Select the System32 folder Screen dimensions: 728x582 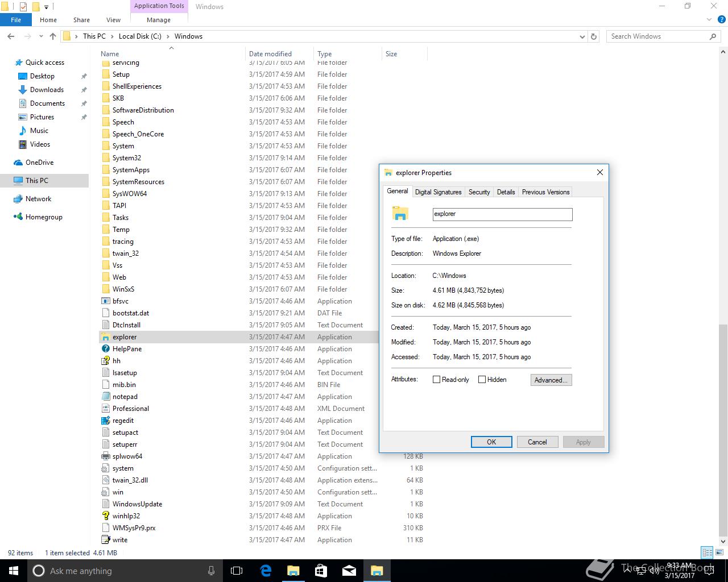(x=126, y=158)
